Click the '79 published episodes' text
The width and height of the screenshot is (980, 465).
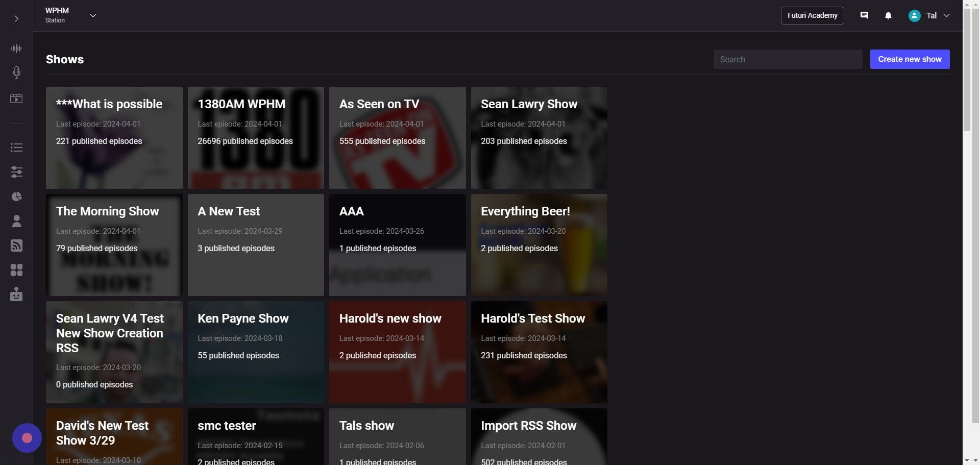[96, 248]
